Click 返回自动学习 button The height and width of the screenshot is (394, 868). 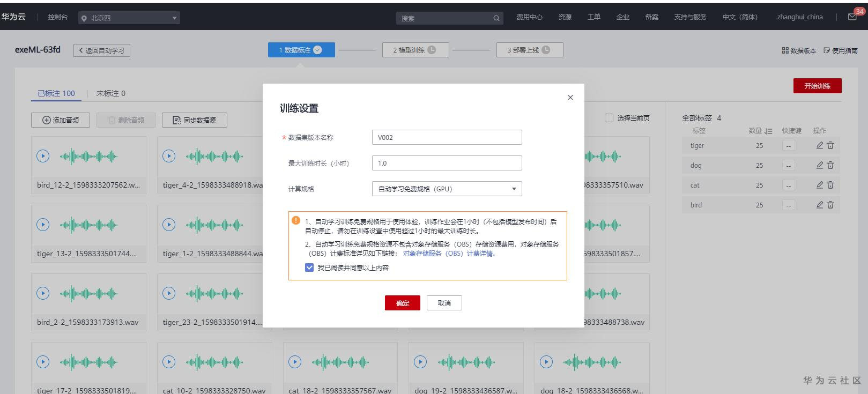[102, 50]
